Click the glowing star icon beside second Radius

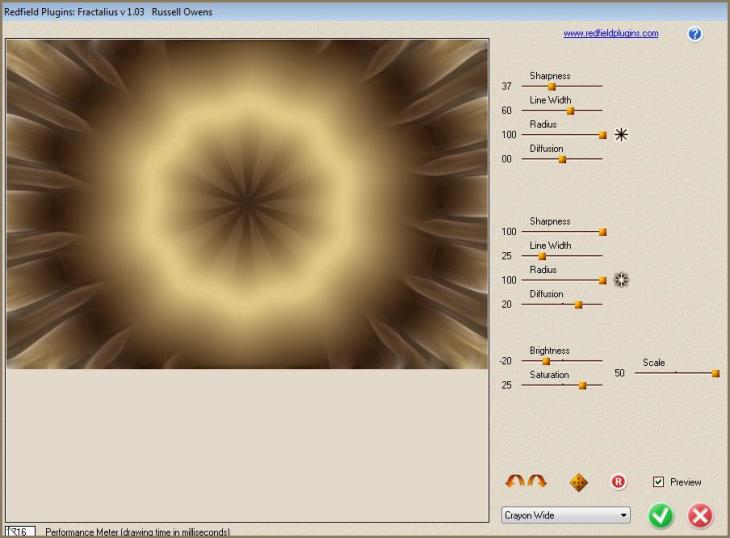click(x=621, y=280)
